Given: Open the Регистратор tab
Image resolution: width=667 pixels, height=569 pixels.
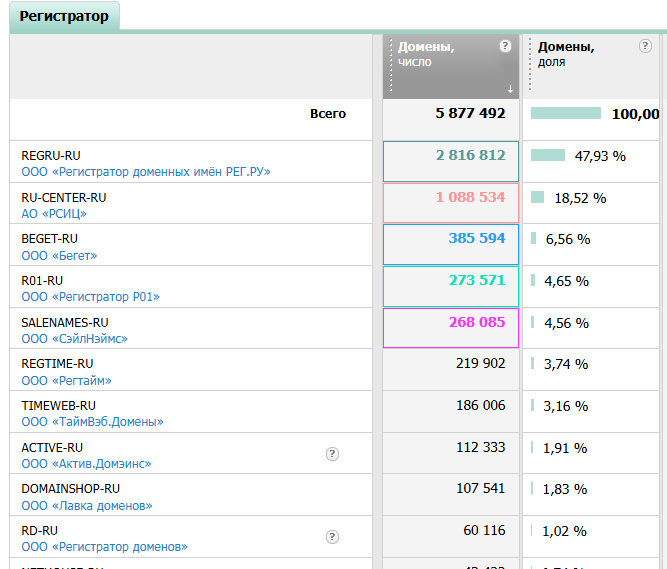Looking at the screenshot, I should [64, 16].
